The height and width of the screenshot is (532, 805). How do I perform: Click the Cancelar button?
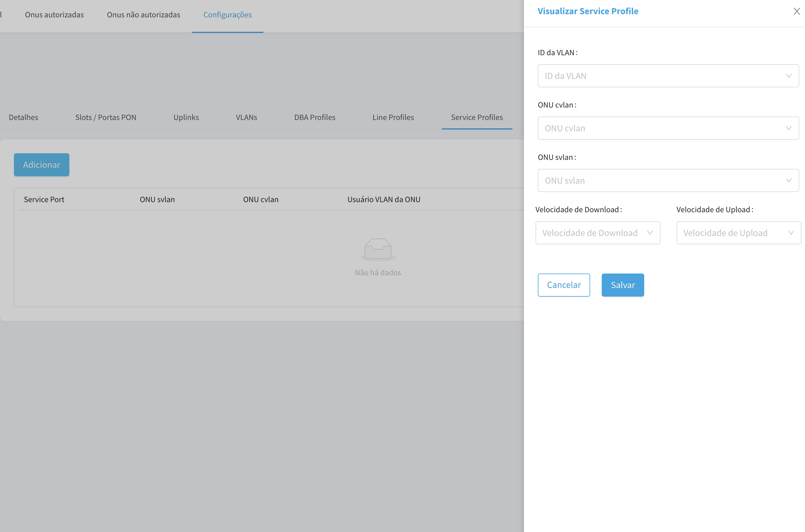(x=564, y=285)
